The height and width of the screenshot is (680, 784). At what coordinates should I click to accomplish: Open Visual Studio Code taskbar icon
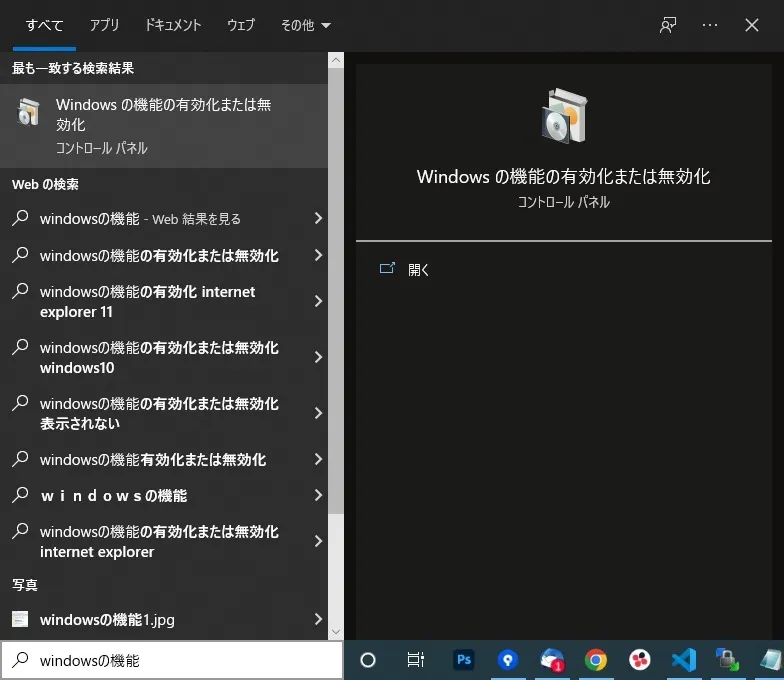(x=684, y=660)
